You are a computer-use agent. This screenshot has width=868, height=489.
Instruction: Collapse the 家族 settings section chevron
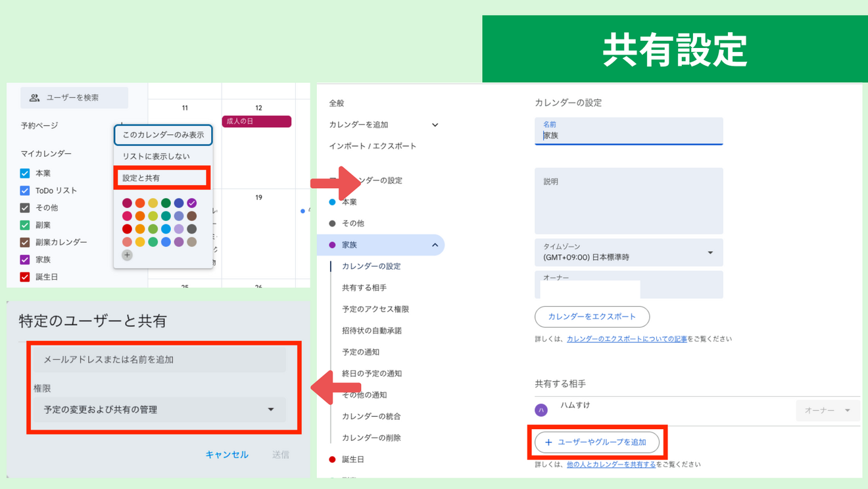[435, 245]
